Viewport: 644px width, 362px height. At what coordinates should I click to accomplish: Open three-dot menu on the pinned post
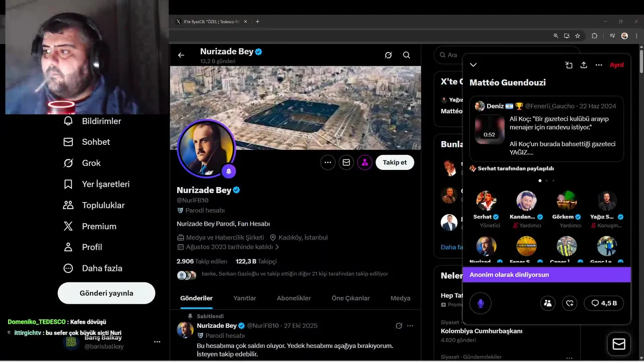click(x=410, y=326)
